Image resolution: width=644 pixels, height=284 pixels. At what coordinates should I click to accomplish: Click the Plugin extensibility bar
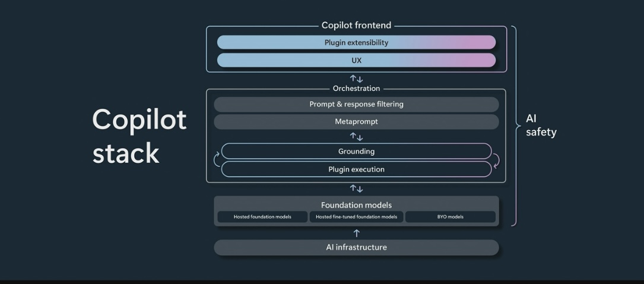point(356,42)
